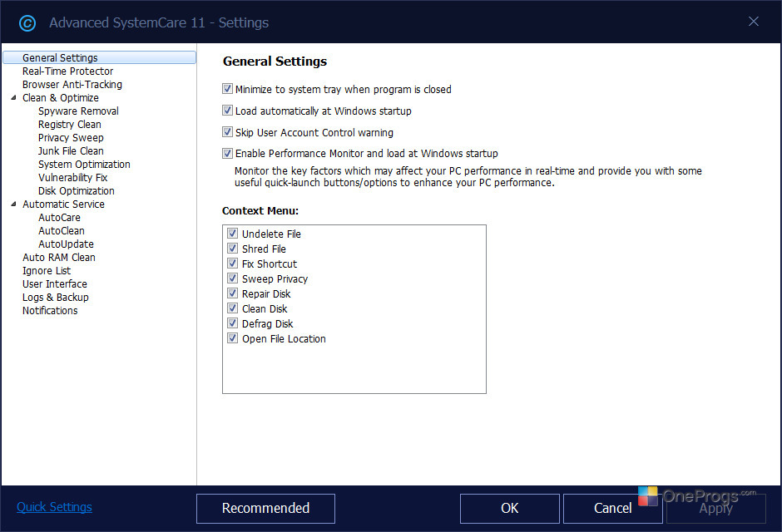
Task: Open AutoUpdate settings
Action: point(66,244)
